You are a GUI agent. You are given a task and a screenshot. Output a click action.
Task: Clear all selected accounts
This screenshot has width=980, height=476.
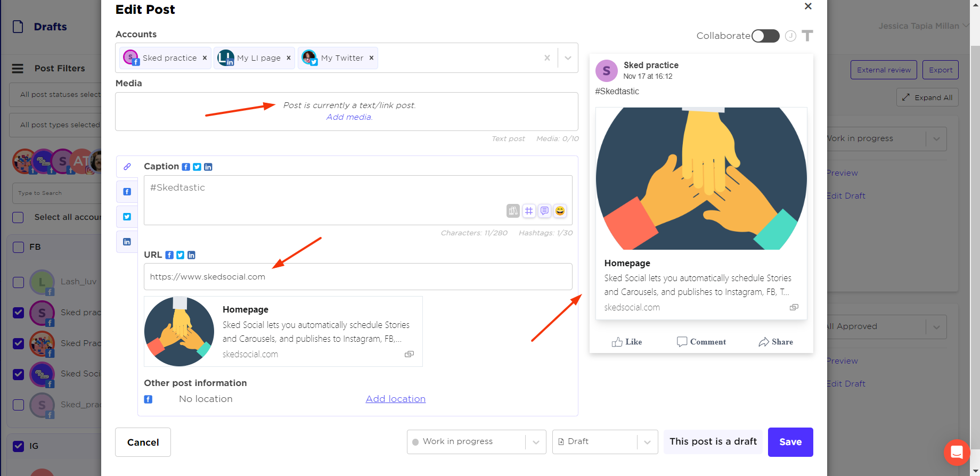(547, 58)
